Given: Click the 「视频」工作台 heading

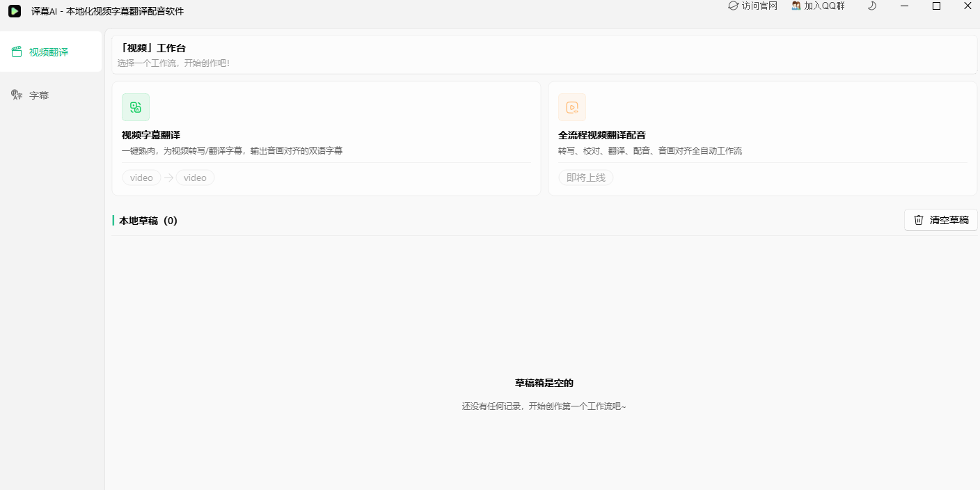Looking at the screenshot, I should 152,48.
